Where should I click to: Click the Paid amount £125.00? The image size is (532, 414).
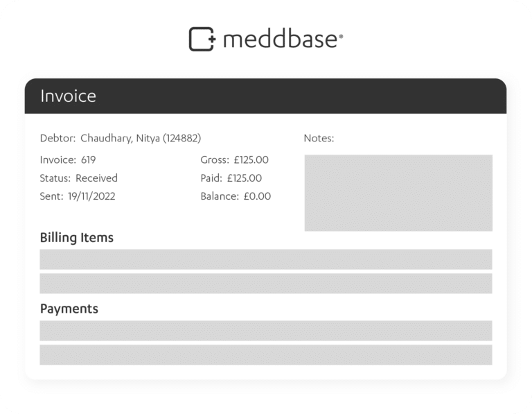pyautogui.click(x=245, y=178)
